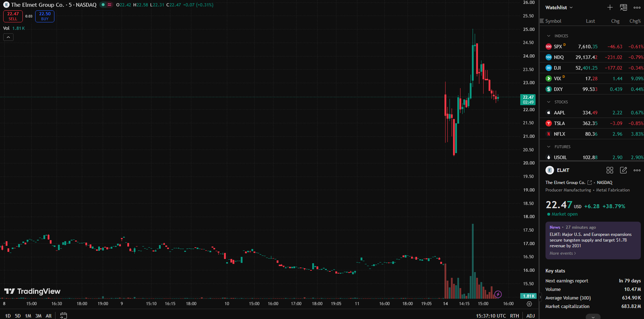Click the Tesla logo icon

[x=548, y=123]
